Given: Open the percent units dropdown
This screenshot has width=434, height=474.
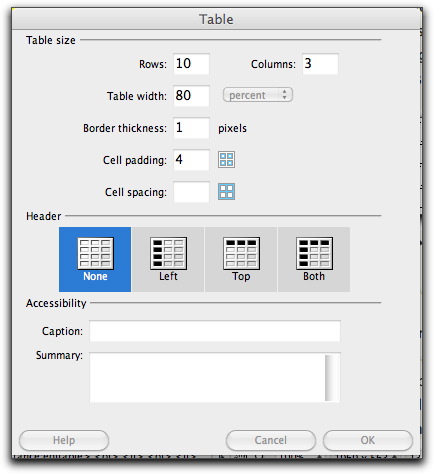Looking at the screenshot, I should 258,95.
